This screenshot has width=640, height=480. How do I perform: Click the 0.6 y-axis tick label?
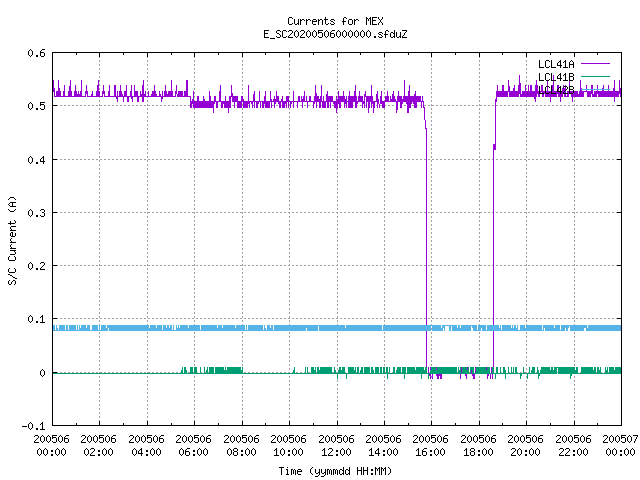pos(36,53)
